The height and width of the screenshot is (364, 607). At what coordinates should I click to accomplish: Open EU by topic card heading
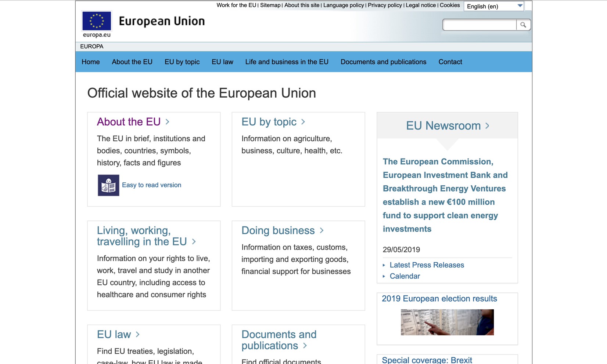pyautogui.click(x=269, y=122)
